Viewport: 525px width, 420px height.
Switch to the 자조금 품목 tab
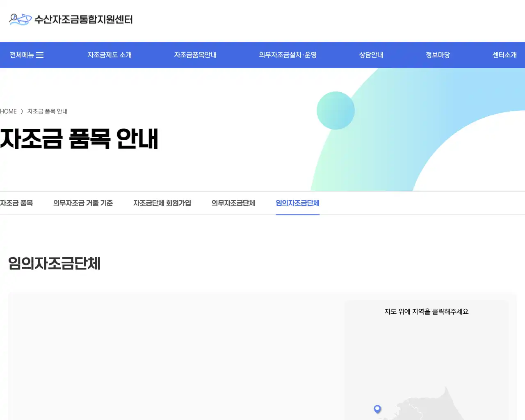click(16, 203)
